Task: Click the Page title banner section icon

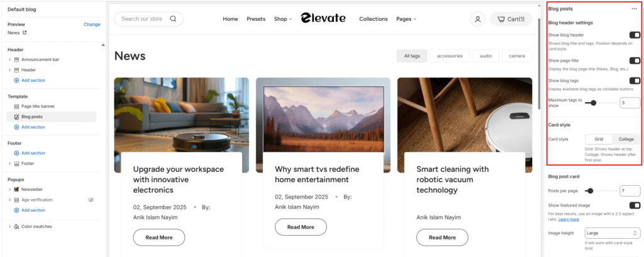Action: [x=16, y=106]
